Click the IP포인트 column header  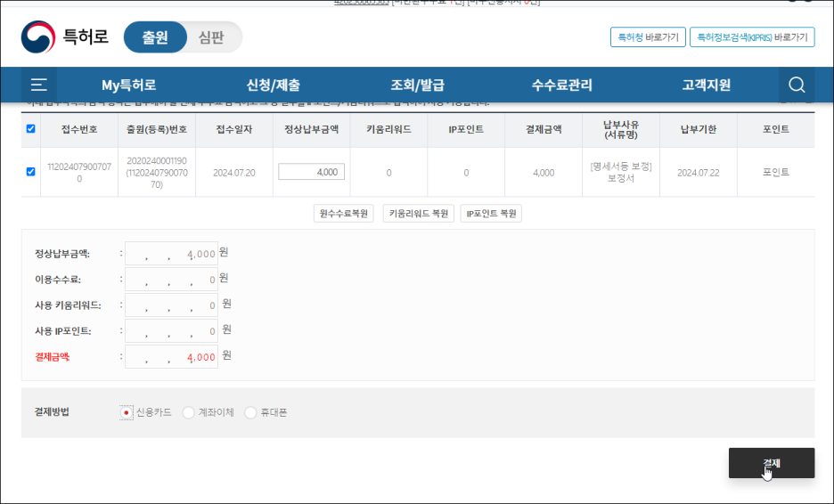pos(466,129)
